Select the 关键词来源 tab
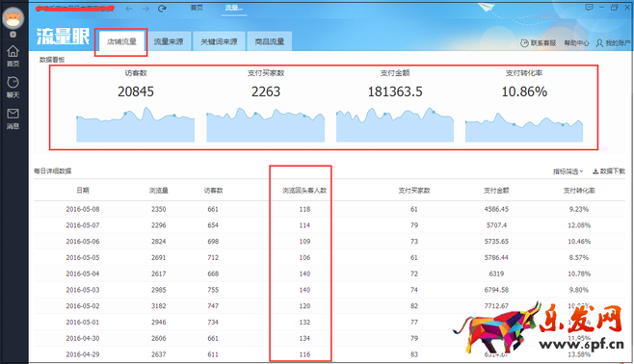The image size is (634, 364). (x=219, y=41)
